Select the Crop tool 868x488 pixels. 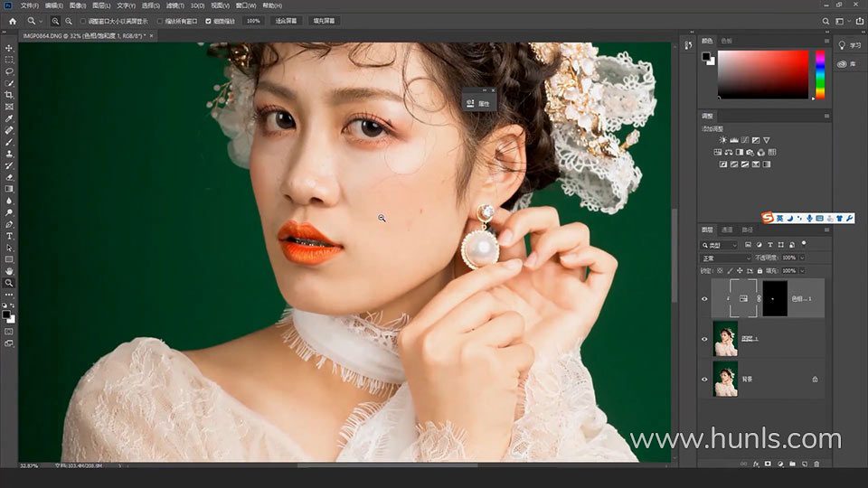9,95
